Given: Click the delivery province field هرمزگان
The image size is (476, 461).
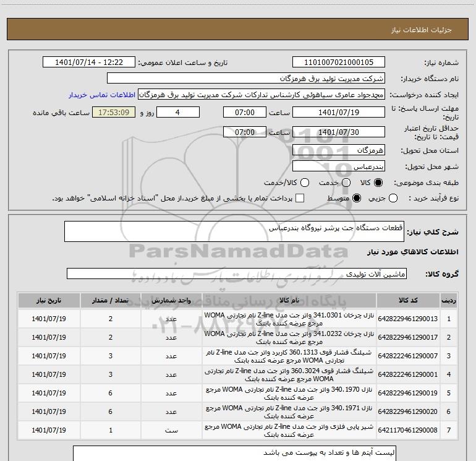Looking at the screenshot, I should coord(339,150).
